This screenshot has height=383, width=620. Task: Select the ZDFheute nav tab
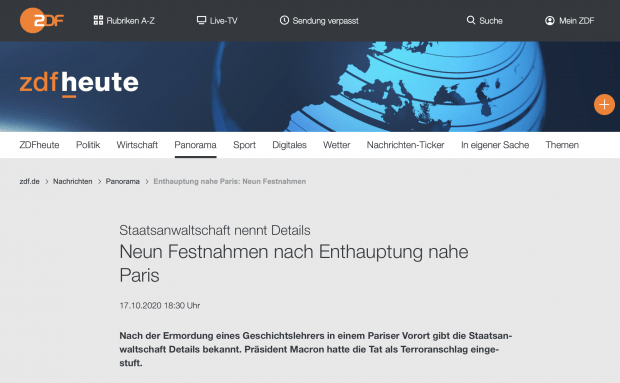[39, 145]
